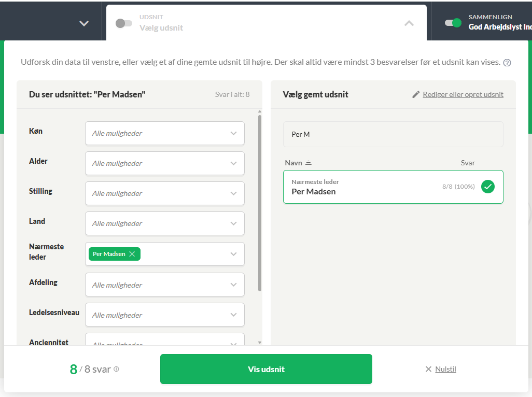The height and width of the screenshot is (397, 532).
Task: Click the pencil edit icon
Action: click(x=416, y=95)
